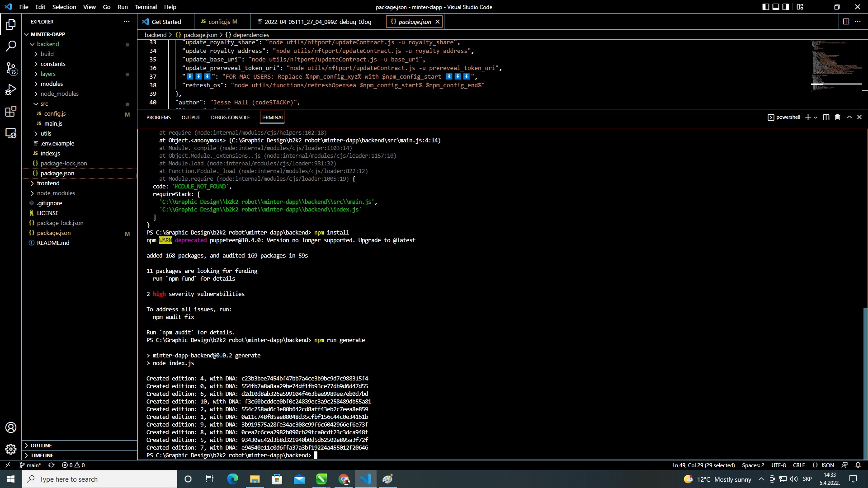Open the Run and Debug view
This screenshot has height=488, width=868.
(11, 90)
